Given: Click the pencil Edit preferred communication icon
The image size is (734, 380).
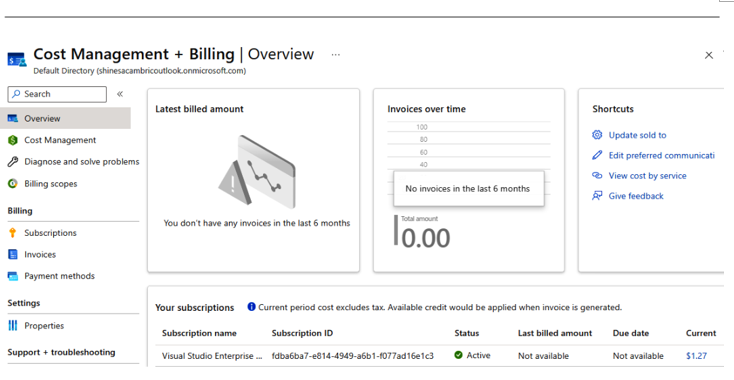Looking at the screenshot, I should click(597, 155).
